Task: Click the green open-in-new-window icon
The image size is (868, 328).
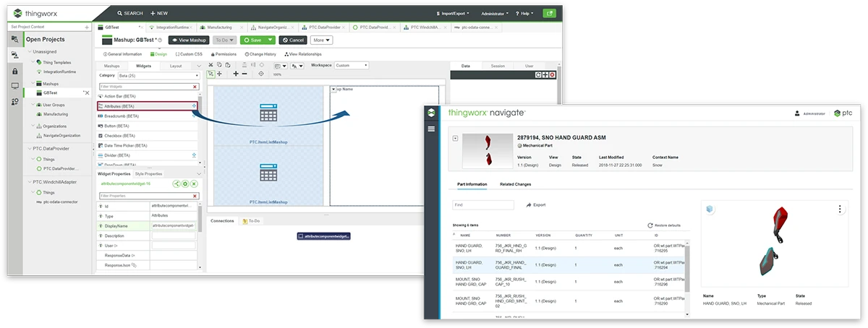Action: pyautogui.click(x=550, y=13)
